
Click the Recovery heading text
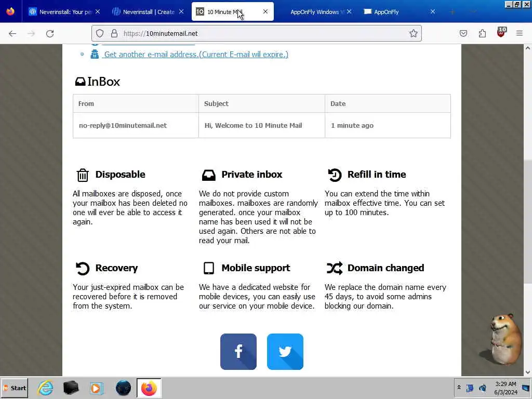(116, 268)
